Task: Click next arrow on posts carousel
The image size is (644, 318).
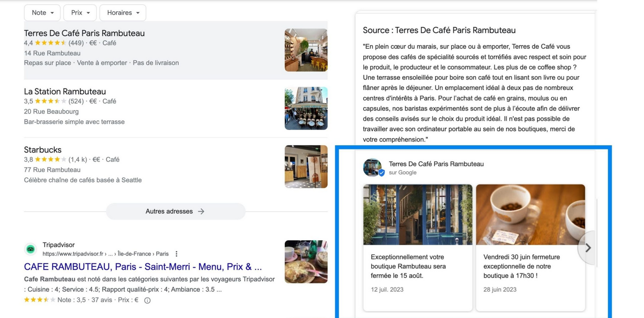Action: tap(588, 248)
